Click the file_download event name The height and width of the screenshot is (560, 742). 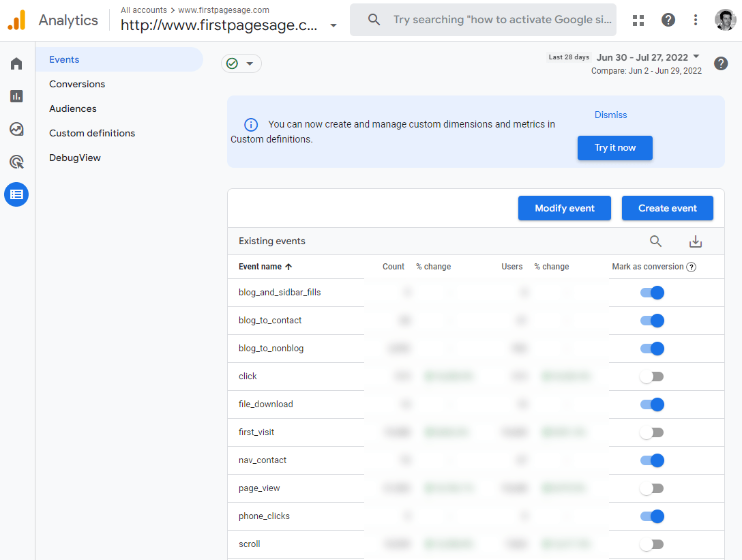[265, 404]
